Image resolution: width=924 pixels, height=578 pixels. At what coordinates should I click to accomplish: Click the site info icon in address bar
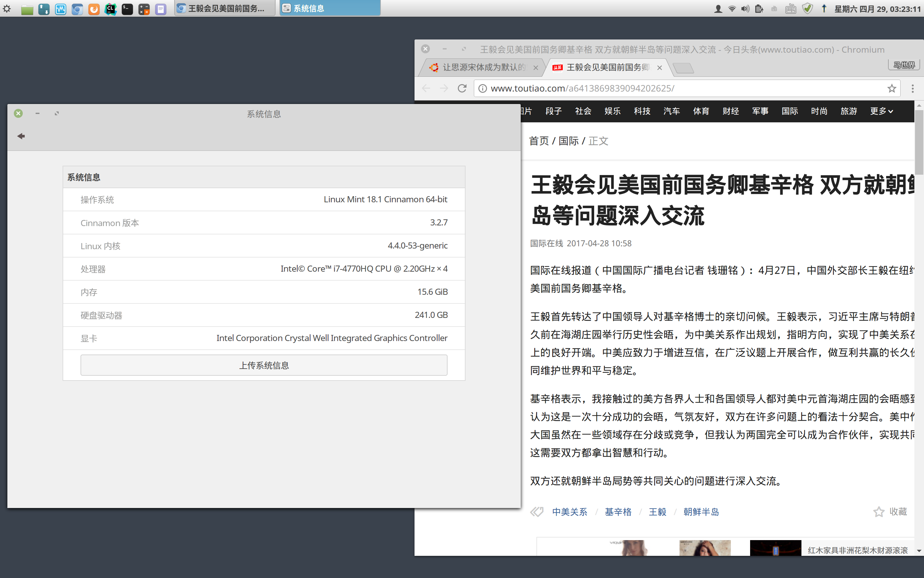click(483, 88)
